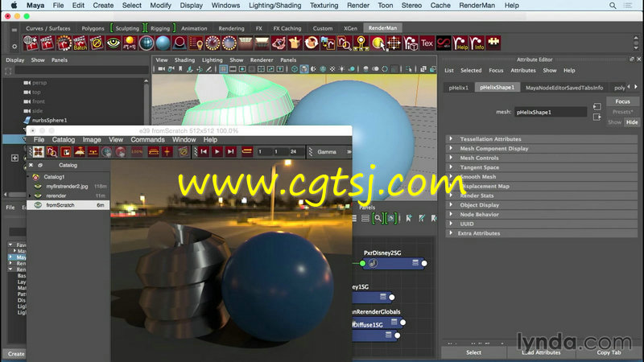Image resolution: width=644 pixels, height=362 pixels.
Task: Click the RenderMan Help shelf icon
Action: (460, 43)
